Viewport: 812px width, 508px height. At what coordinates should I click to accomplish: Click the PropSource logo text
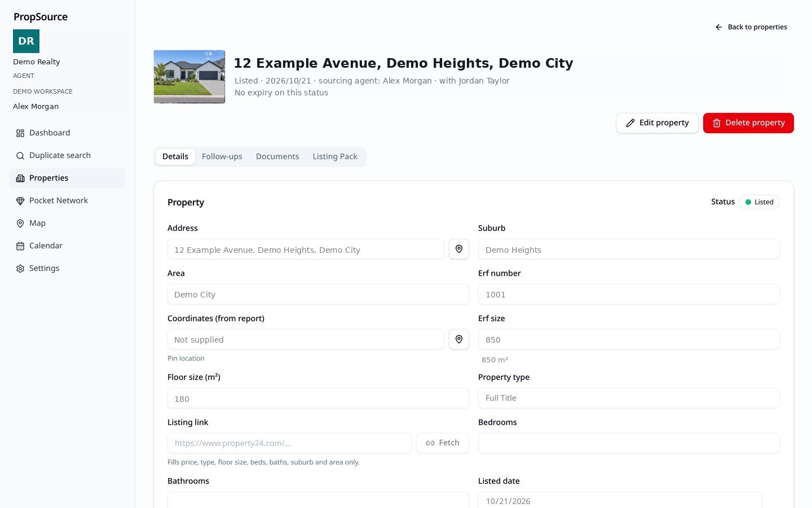click(41, 17)
